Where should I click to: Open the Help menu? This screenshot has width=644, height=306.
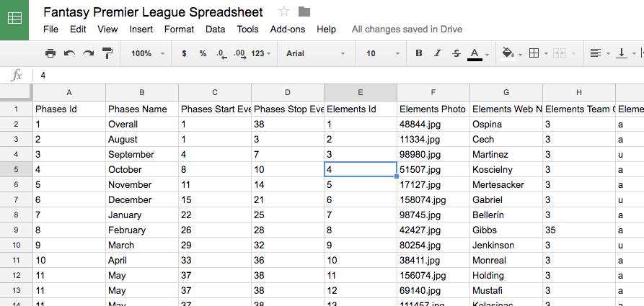coord(326,29)
